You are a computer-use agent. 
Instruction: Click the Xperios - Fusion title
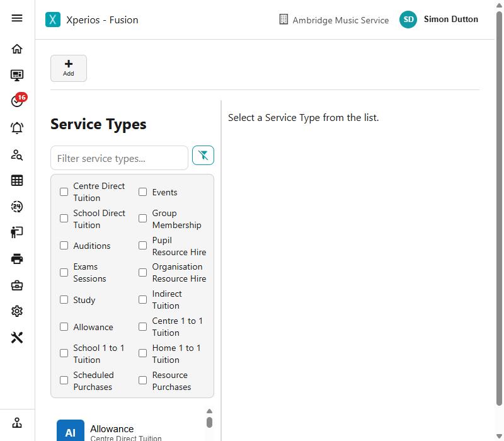pos(102,20)
